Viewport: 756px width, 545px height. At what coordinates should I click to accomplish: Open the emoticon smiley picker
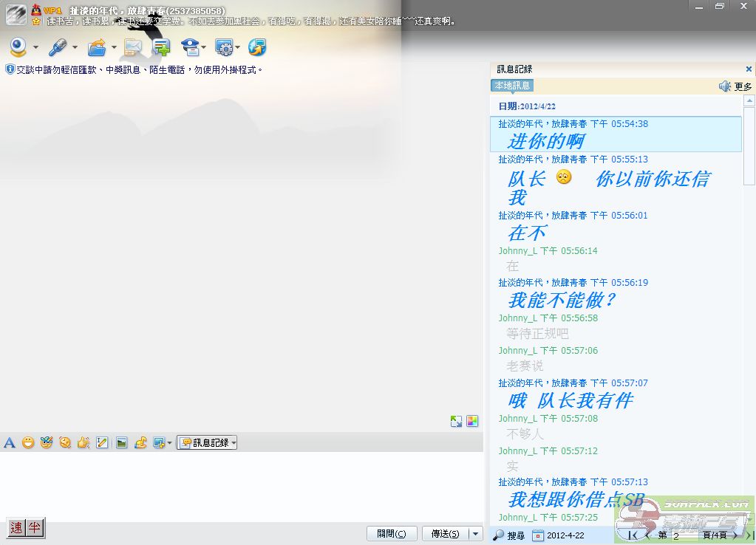[x=28, y=443]
